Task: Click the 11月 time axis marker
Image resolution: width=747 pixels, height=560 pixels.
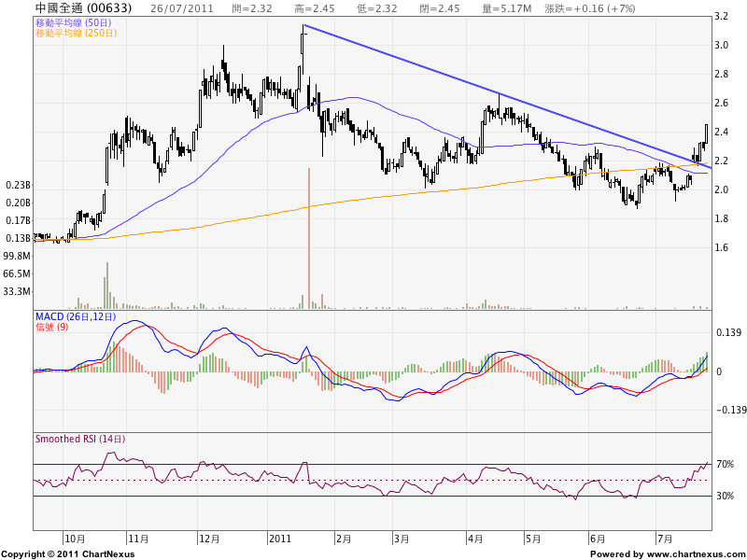Action: pyautogui.click(x=138, y=539)
